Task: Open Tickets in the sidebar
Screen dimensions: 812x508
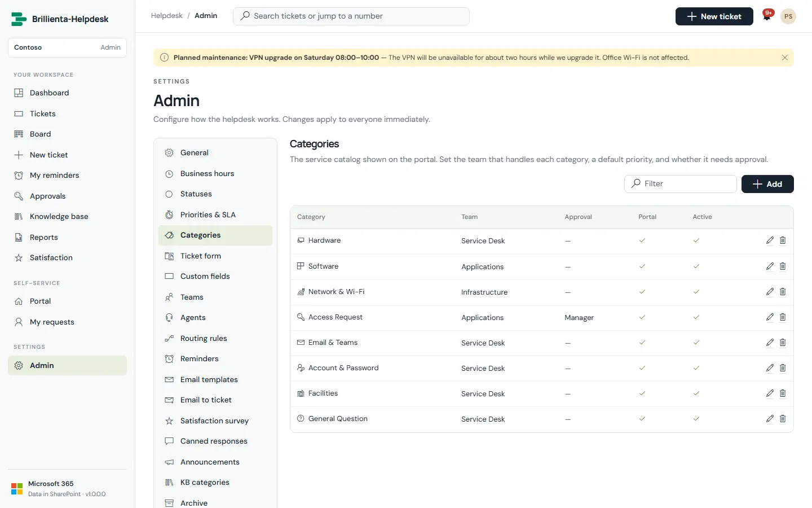Action: click(x=67, y=113)
